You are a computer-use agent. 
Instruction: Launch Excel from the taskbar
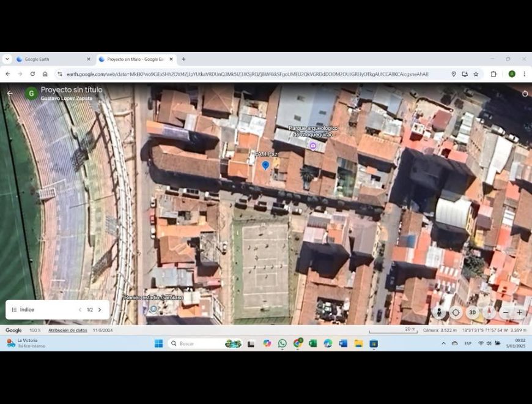(313, 343)
